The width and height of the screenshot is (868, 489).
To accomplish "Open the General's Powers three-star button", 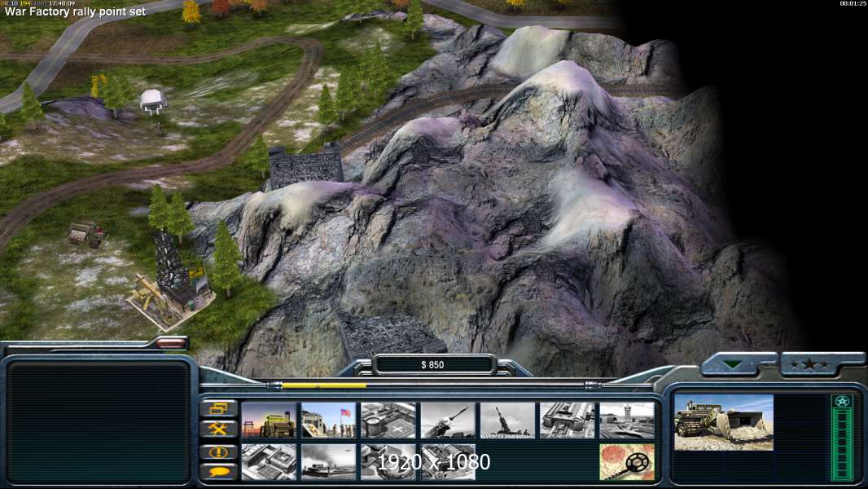I will tap(809, 364).
